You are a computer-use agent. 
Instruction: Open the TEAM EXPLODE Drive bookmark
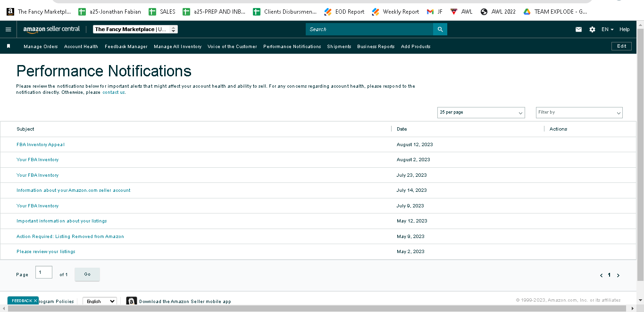555,12
